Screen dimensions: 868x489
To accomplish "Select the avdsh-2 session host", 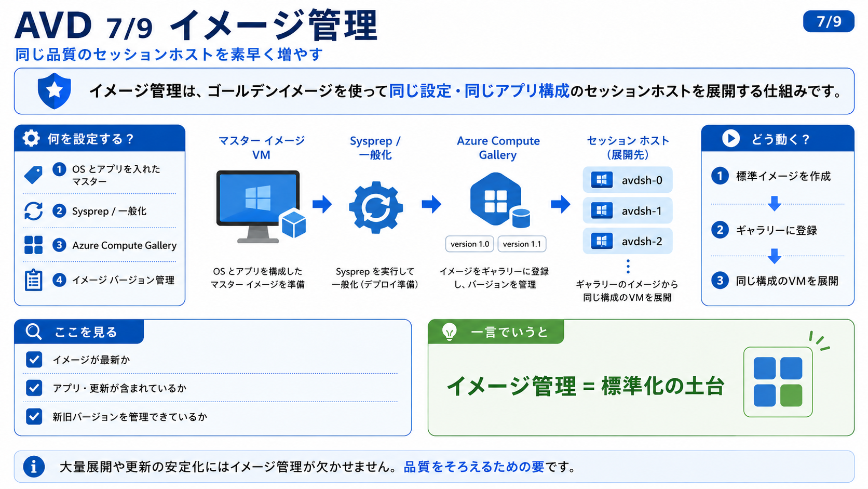I will tap(628, 241).
